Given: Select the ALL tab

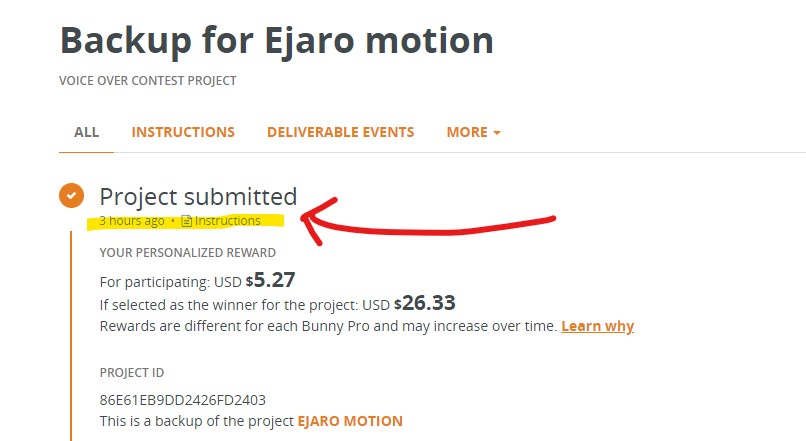Looking at the screenshot, I should tap(87, 132).
